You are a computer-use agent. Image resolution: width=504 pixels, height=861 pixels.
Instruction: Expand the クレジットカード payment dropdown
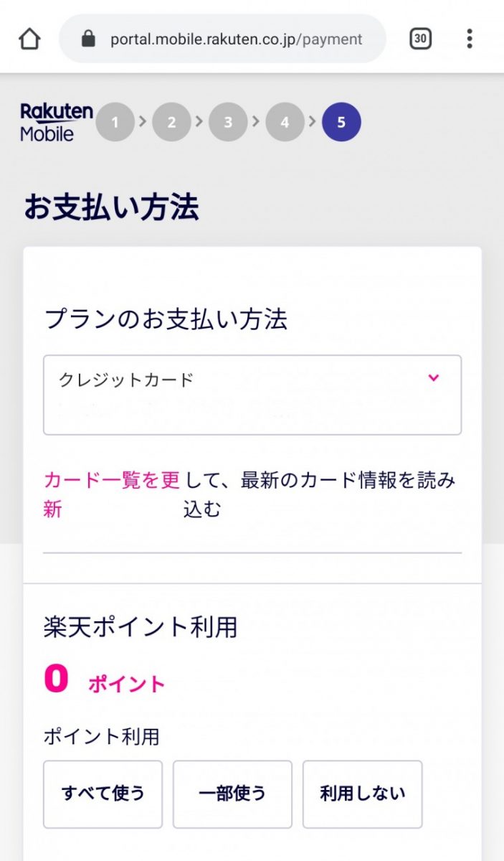click(252, 395)
